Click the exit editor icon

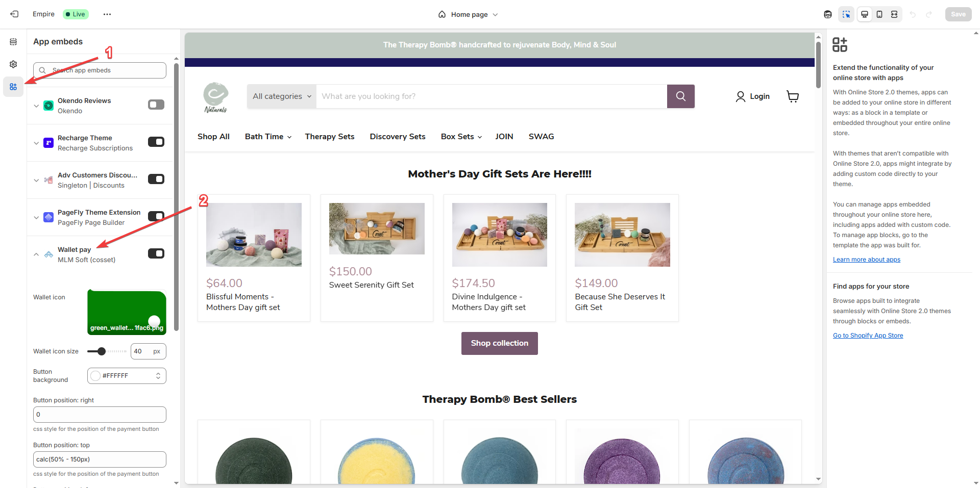(x=14, y=14)
